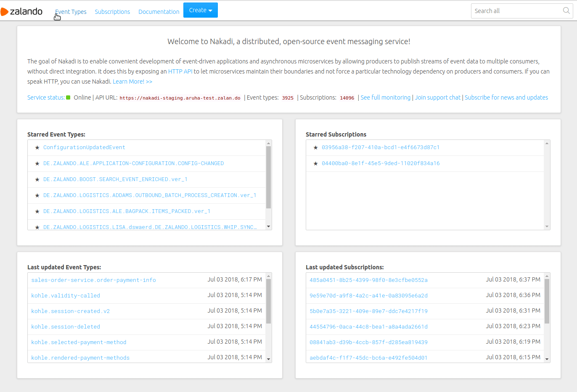Open subscription 5b0e7a35-3221-409e-89e7-ddc7e4217f19

(x=368, y=311)
